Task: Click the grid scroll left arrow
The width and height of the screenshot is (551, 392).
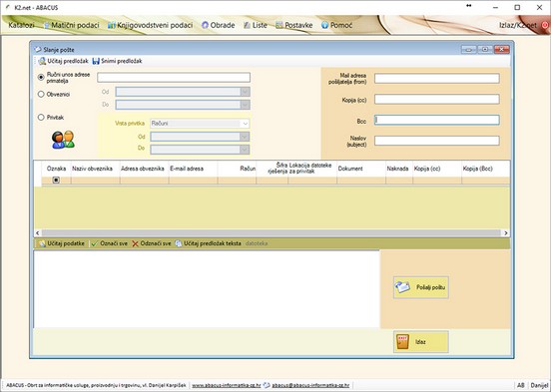Action: coord(38,232)
